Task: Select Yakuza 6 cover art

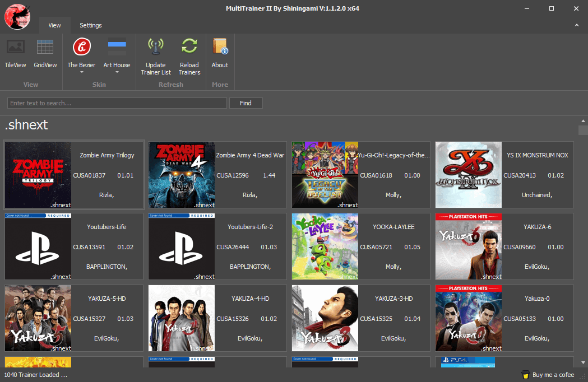Action: click(x=469, y=246)
